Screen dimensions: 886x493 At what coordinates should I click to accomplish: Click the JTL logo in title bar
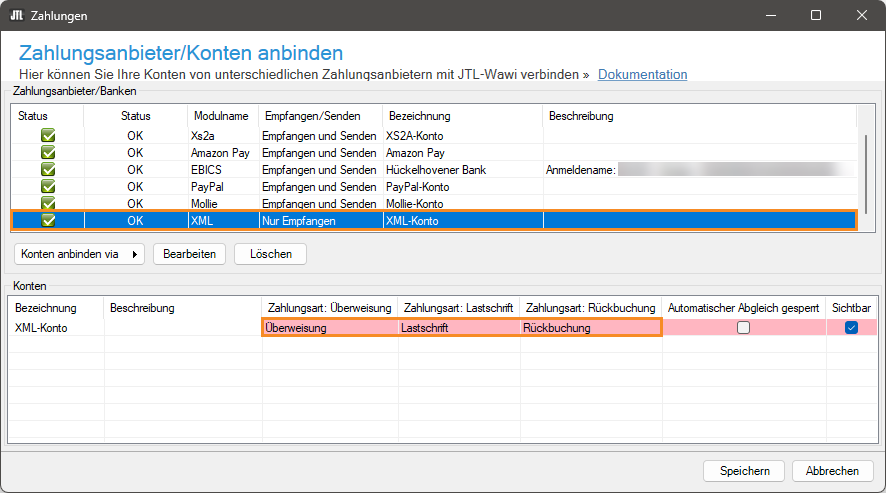click(x=17, y=16)
